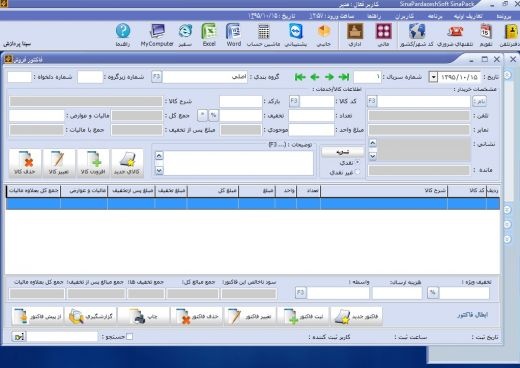
Task: Click the subgroup number (شماره زیرگروه) field
Action: [x=90, y=77]
